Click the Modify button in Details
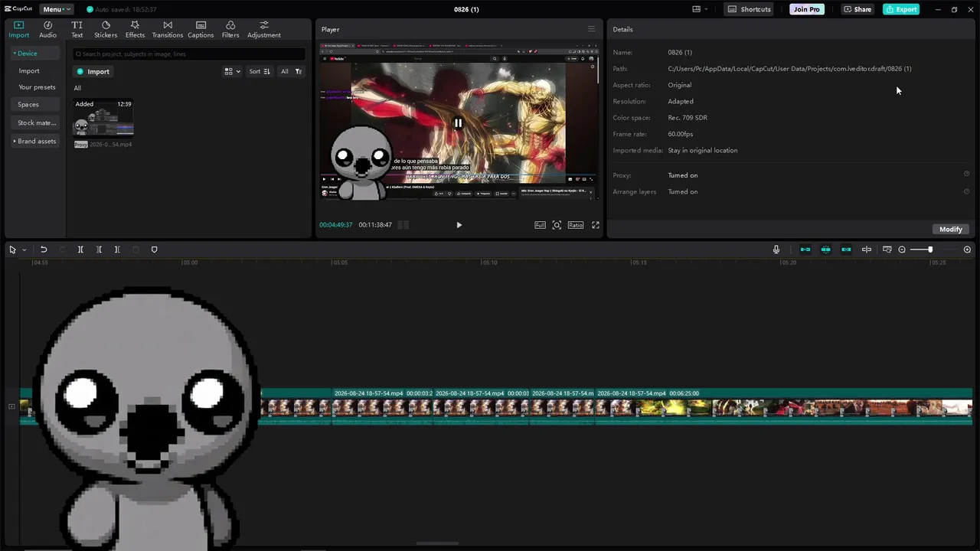The width and height of the screenshot is (980, 551). point(950,229)
